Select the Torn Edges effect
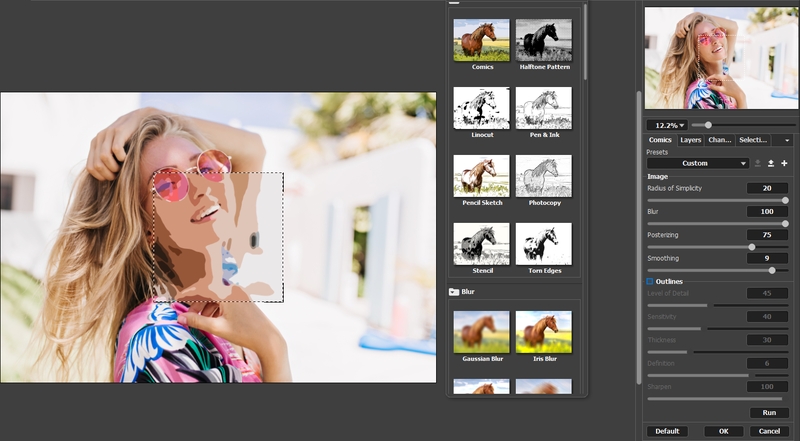 point(543,244)
